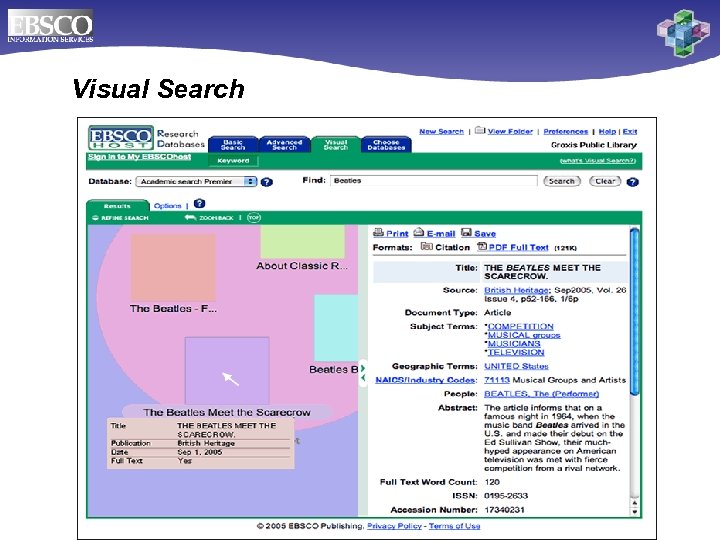
Task: Click the blue record scrollbar thumb
Action: [x=635, y=311]
